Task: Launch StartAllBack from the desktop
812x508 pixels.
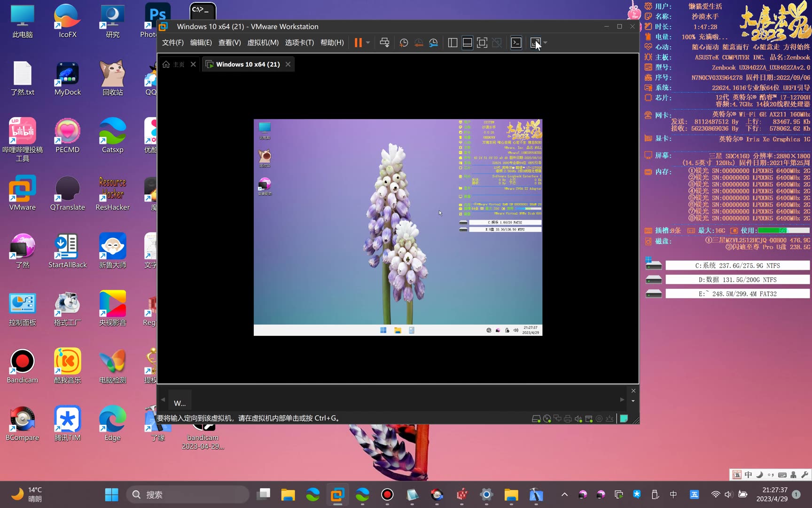Action: (68, 251)
